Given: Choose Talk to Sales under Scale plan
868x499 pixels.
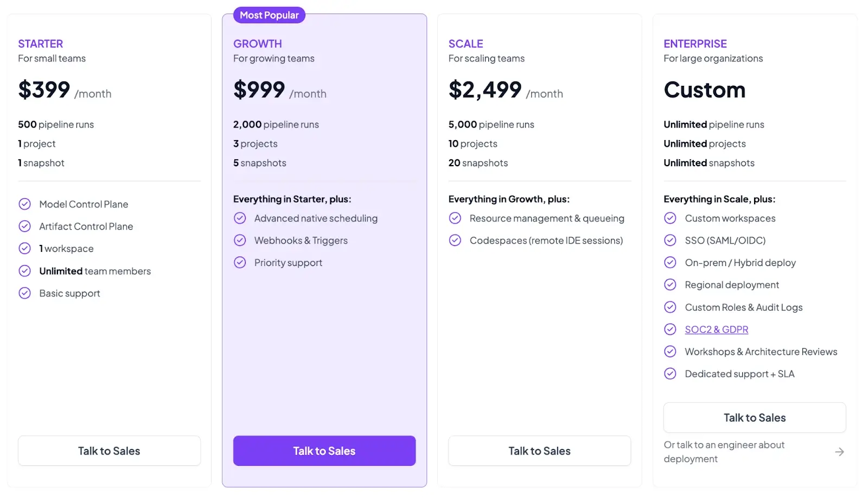Looking at the screenshot, I should [539, 451].
